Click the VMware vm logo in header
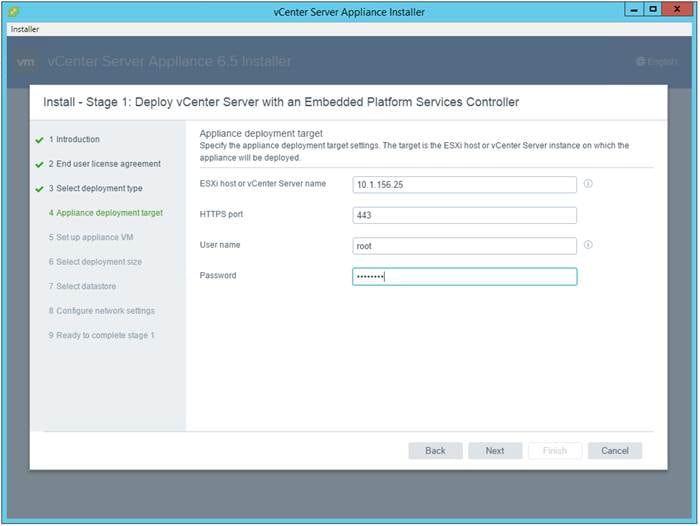Viewport: 700px width, 526px height. pos(25,62)
